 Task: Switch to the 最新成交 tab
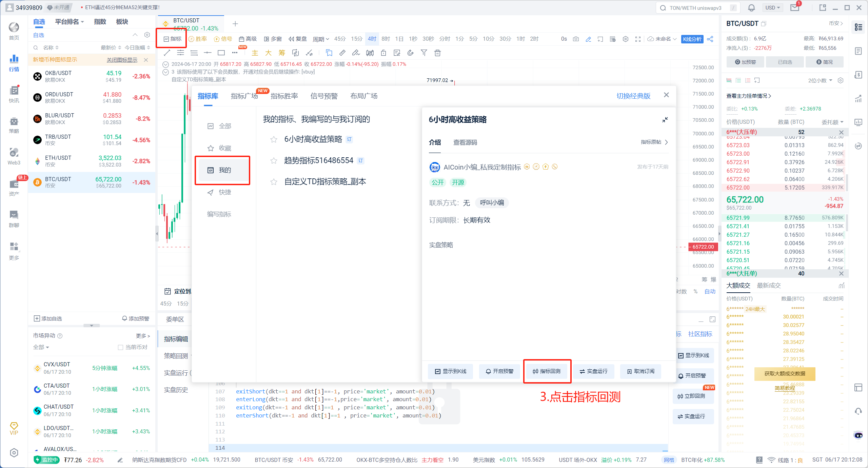tap(769, 286)
